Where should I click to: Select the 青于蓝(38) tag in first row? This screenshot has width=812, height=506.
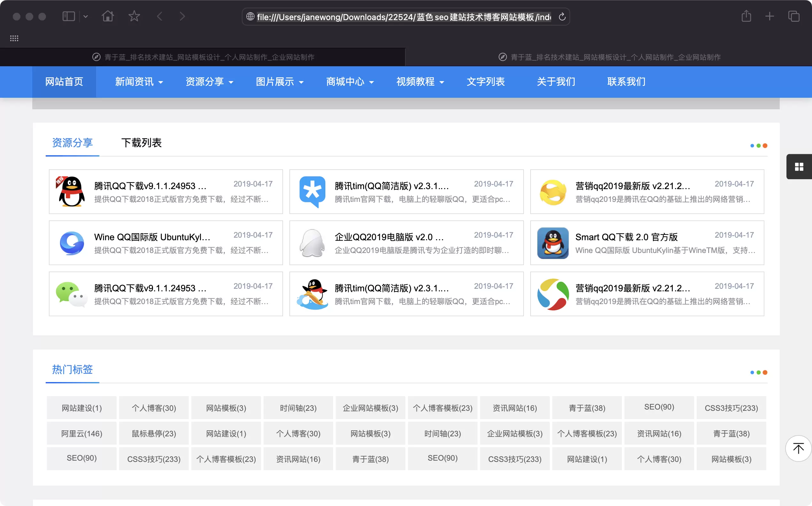coord(587,408)
